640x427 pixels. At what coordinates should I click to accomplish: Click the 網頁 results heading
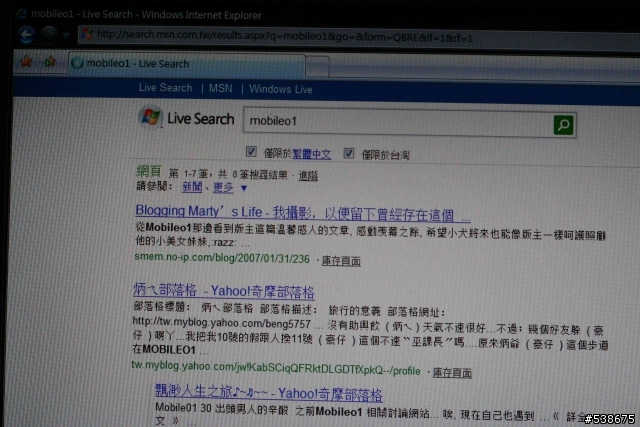[149, 171]
